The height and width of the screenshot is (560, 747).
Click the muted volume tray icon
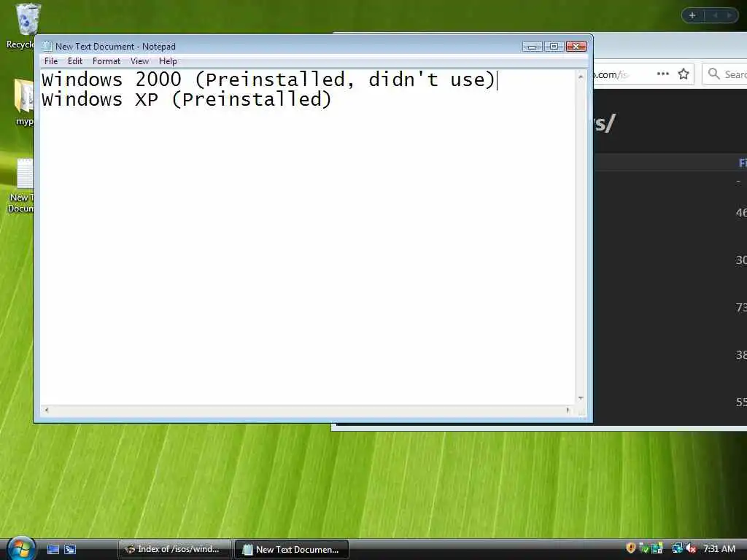[691, 548]
